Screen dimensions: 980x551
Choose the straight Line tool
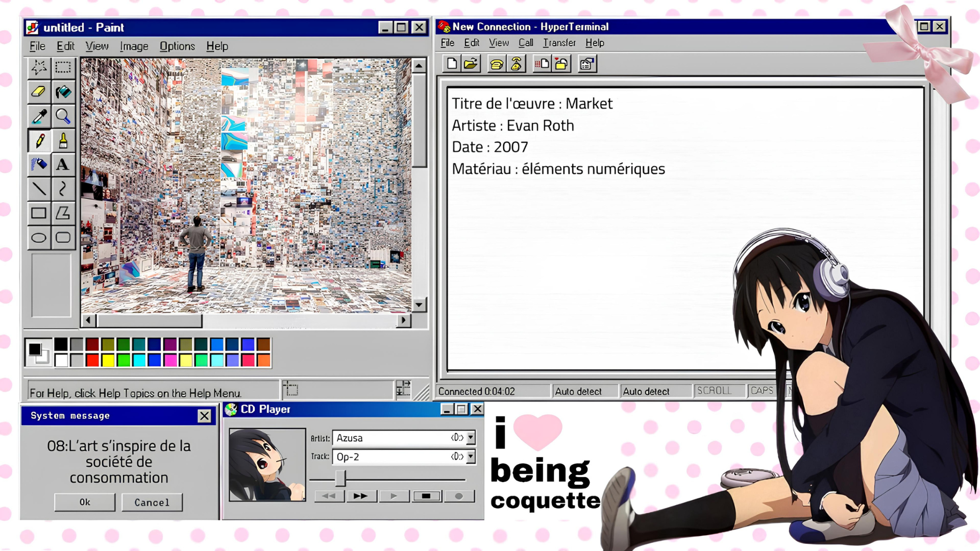(x=39, y=189)
